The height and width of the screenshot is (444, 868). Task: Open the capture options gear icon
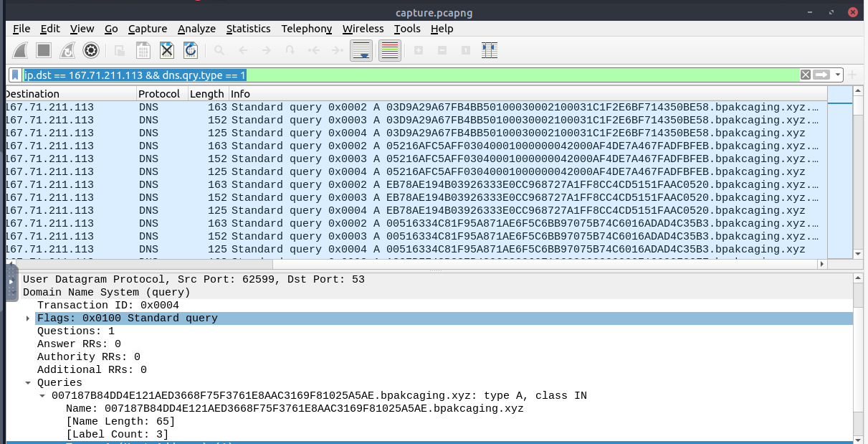click(90, 50)
